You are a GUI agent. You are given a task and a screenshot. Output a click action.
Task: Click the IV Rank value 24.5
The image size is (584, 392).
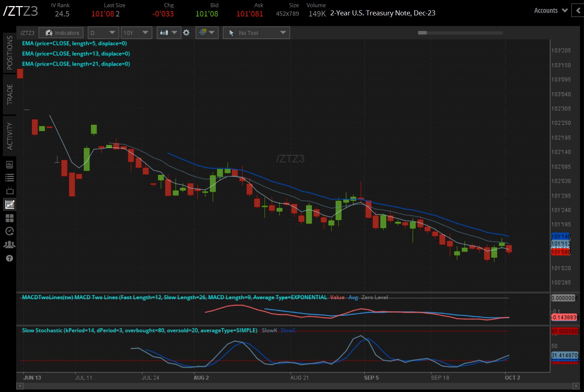pyautogui.click(x=62, y=14)
